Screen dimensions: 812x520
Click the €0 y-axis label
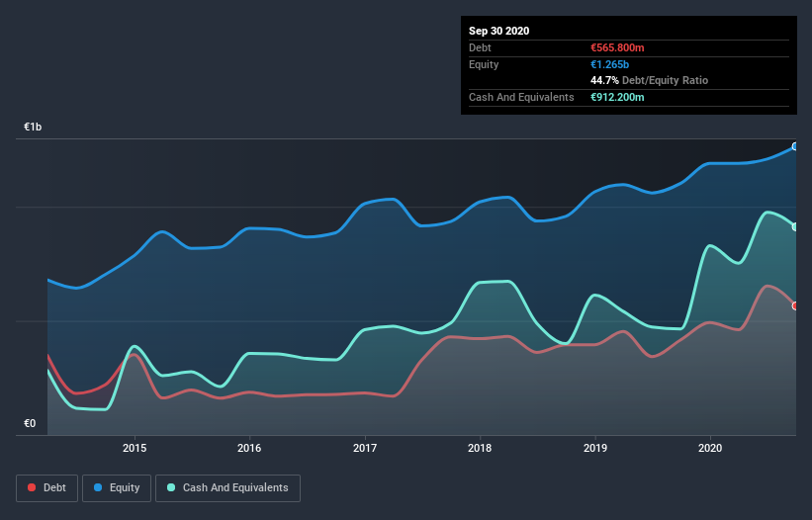(x=30, y=423)
